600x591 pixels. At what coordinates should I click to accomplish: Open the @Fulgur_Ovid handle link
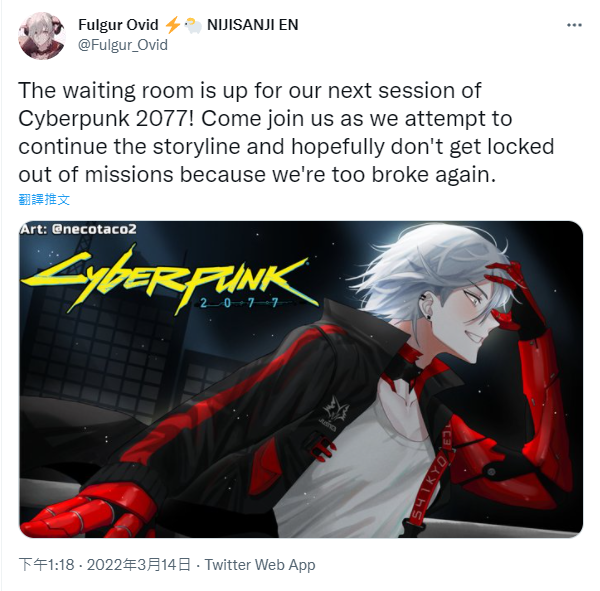[x=123, y=45]
